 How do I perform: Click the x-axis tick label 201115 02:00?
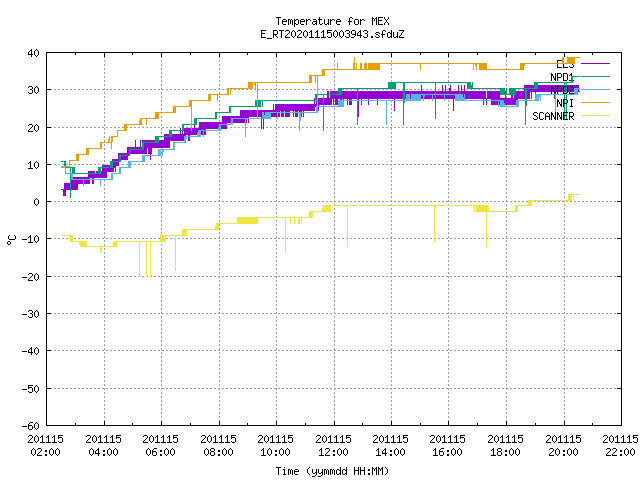pos(46,446)
